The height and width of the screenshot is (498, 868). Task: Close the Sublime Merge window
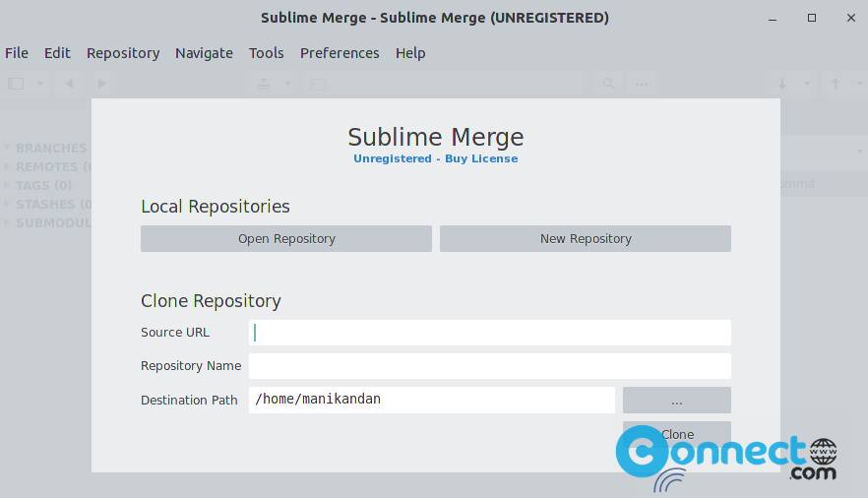coord(851,18)
